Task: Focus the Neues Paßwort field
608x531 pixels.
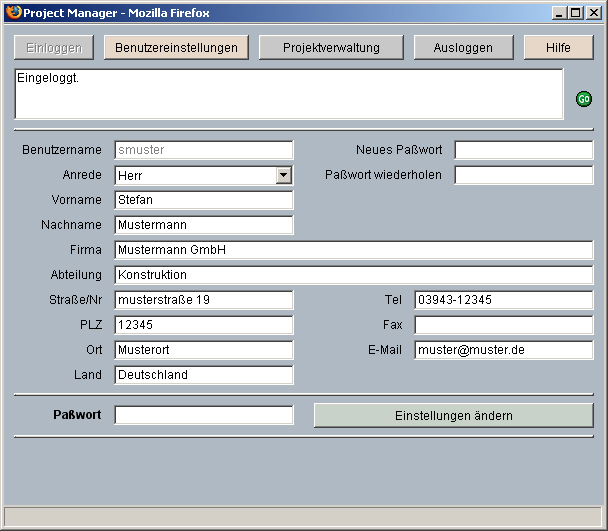Action: pyautogui.click(x=523, y=150)
